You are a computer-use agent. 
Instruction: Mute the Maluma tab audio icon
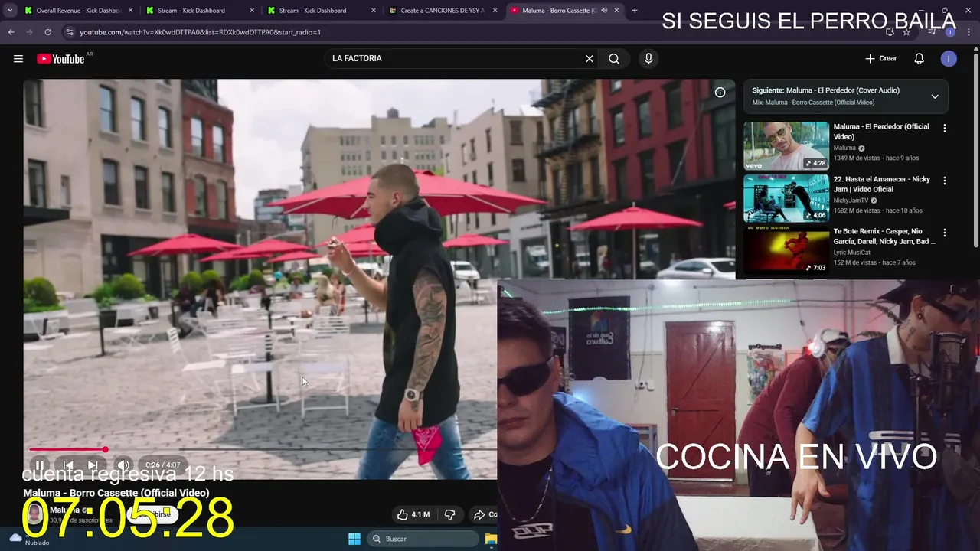tap(604, 11)
